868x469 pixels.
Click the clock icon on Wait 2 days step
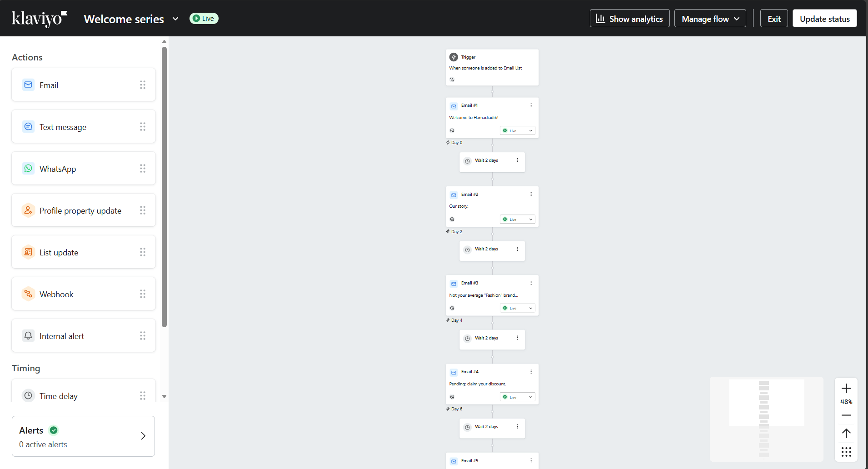(468, 160)
